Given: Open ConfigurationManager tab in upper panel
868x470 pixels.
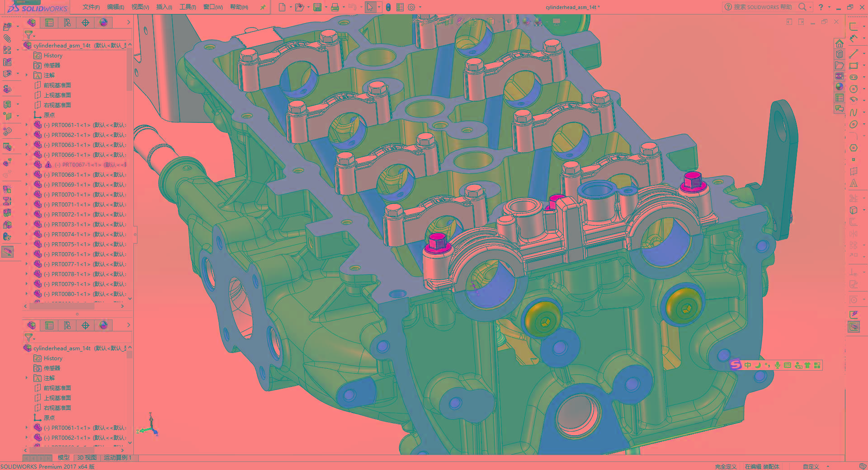Looking at the screenshot, I should click(x=67, y=23).
